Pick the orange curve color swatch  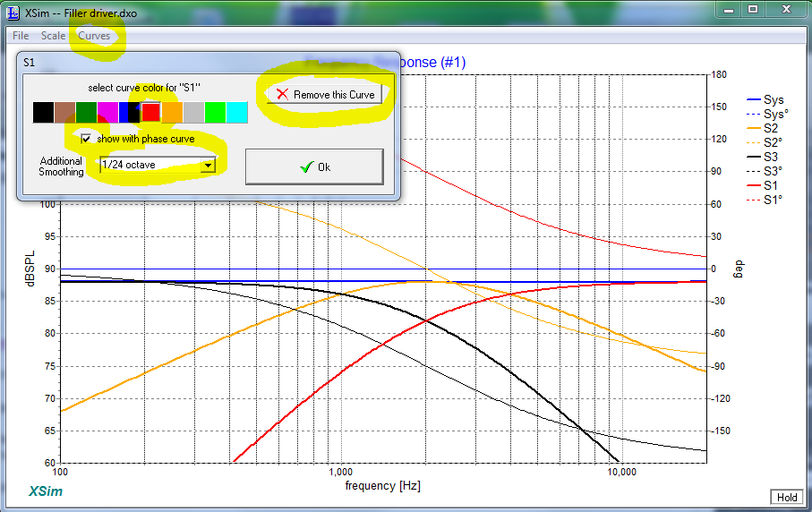tap(173, 113)
